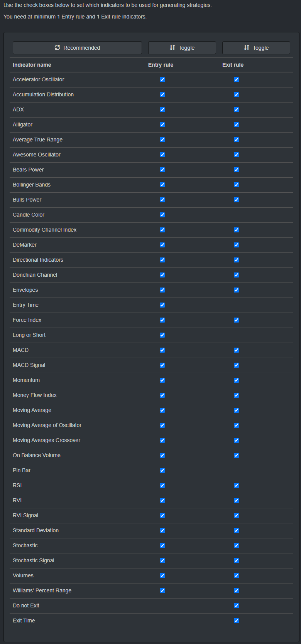Uncheck Moving Average exit rule
The image size is (301, 644).
(236, 410)
